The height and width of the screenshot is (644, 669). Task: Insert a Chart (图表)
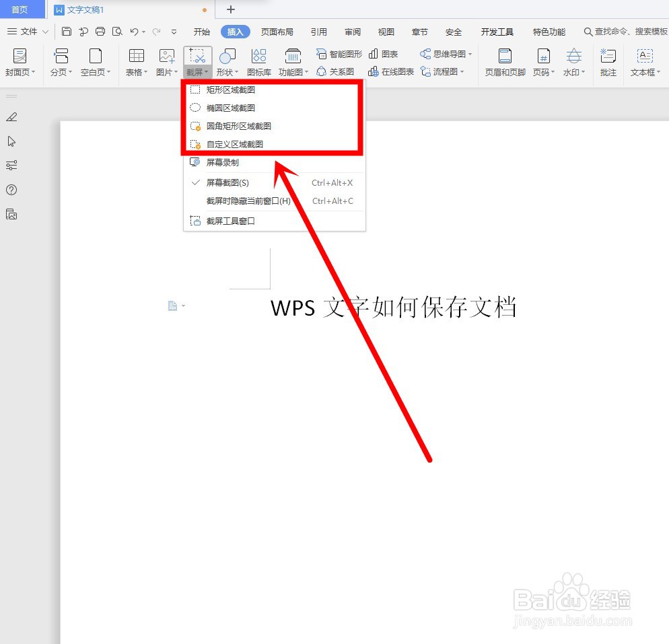[383, 54]
